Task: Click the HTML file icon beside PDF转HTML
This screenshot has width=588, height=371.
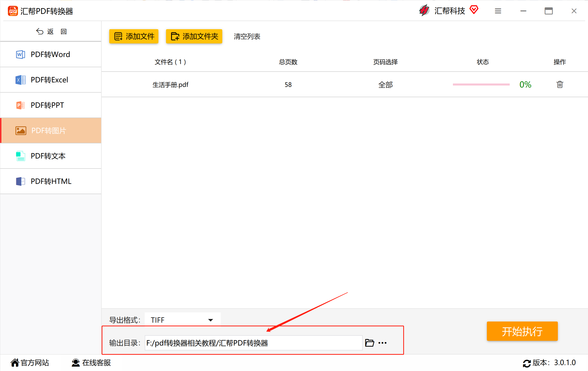Action: (x=21, y=181)
